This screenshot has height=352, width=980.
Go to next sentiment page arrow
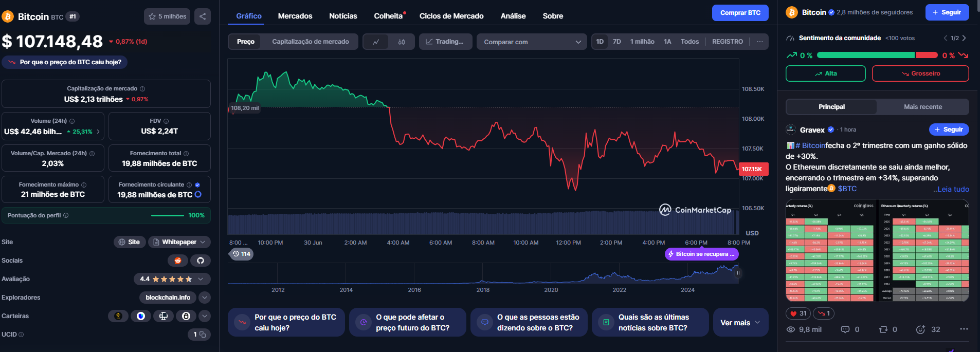964,38
